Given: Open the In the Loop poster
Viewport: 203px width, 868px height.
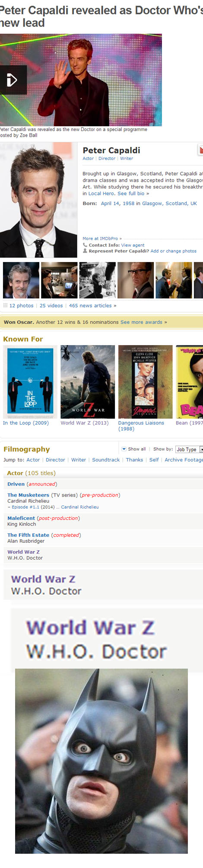Looking at the screenshot, I should pos(30,381).
